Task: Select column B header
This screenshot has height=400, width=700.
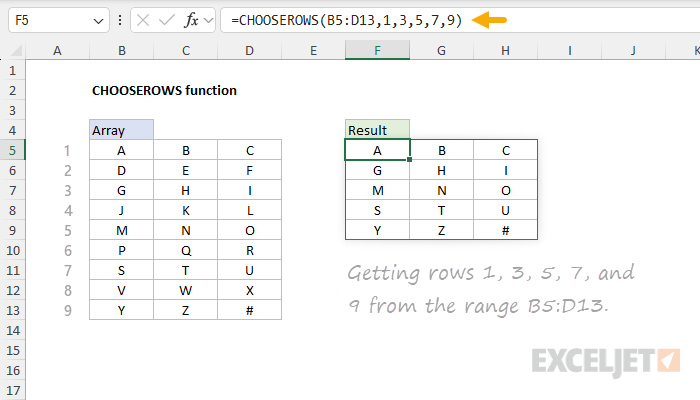Action: point(121,50)
